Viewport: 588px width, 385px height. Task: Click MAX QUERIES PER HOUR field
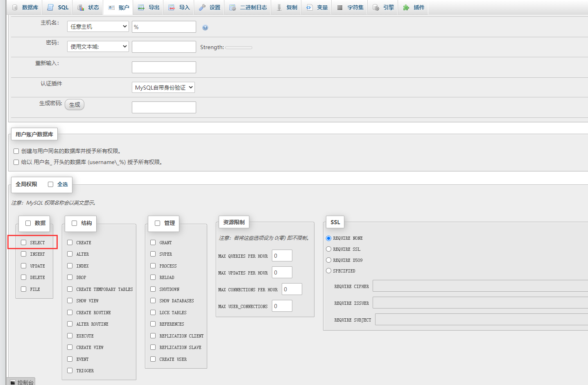282,256
